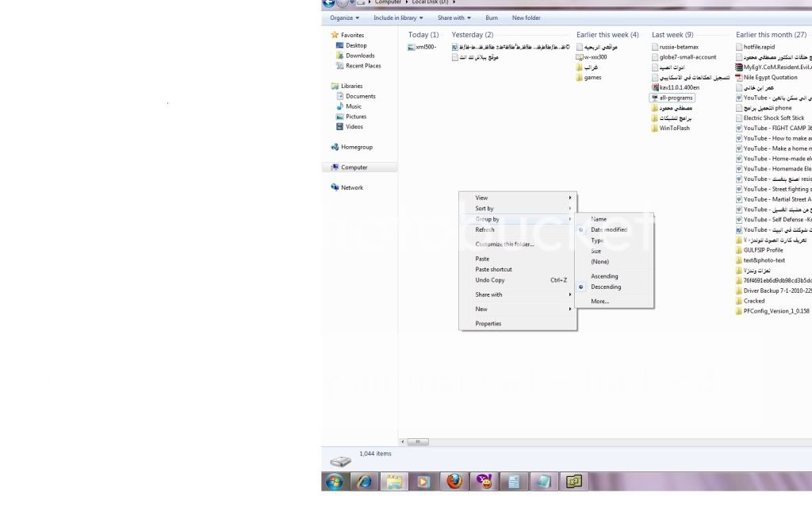The image size is (812, 508).
Task: Click the horizontal scrollbar thumb
Action: click(x=418, y=442)
